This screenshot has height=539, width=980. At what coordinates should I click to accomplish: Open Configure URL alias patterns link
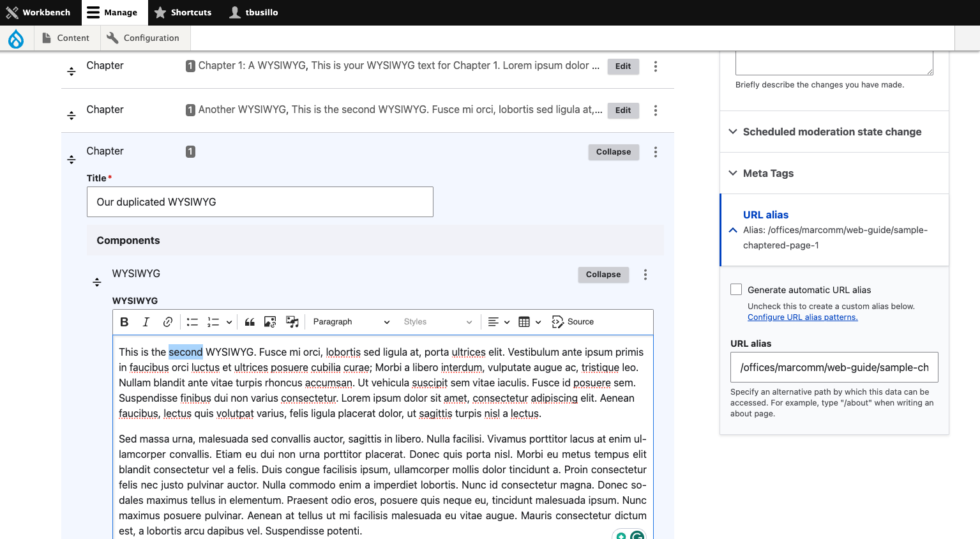(803, 317)
